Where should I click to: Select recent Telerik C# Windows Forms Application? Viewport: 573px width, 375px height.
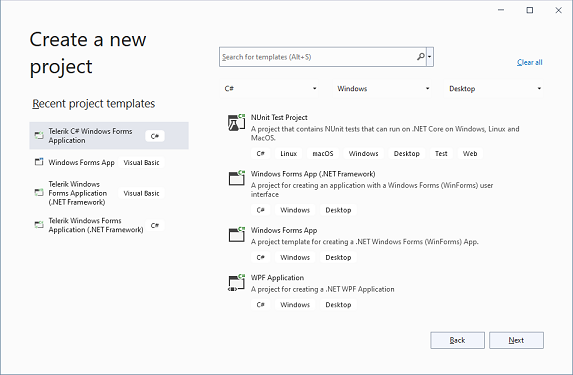[109, 136]
